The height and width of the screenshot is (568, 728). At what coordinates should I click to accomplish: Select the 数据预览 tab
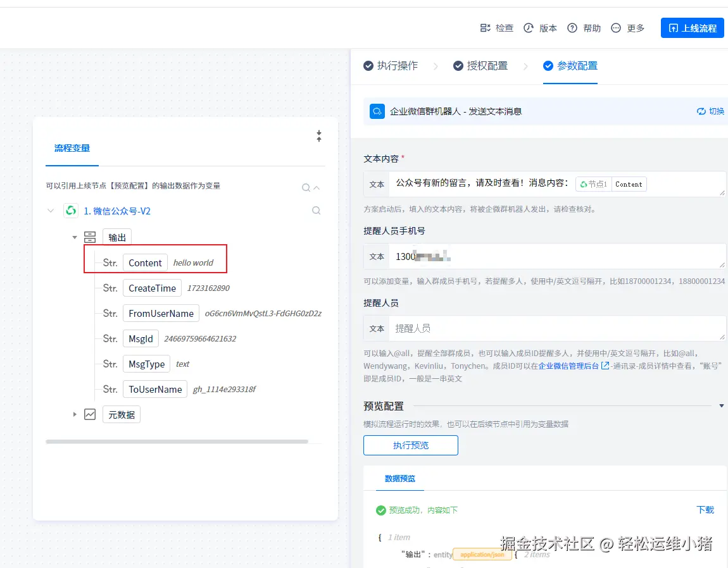pos(399,478)
